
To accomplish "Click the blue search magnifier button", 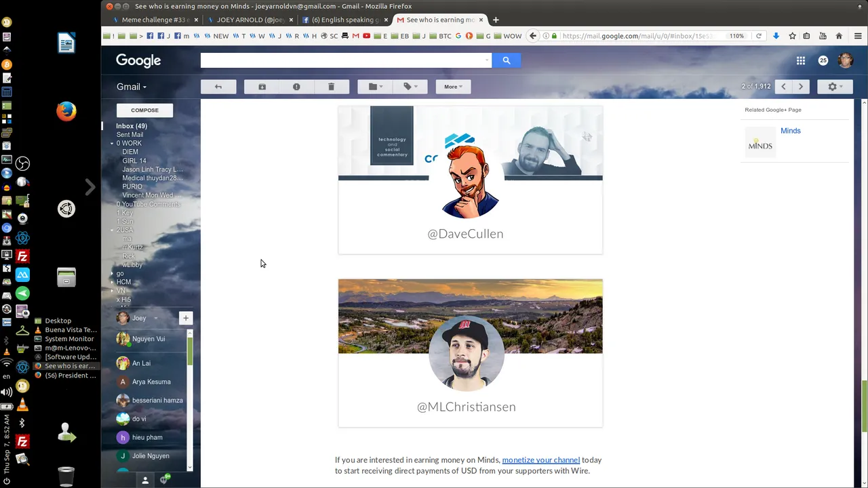I will [506, 60].
